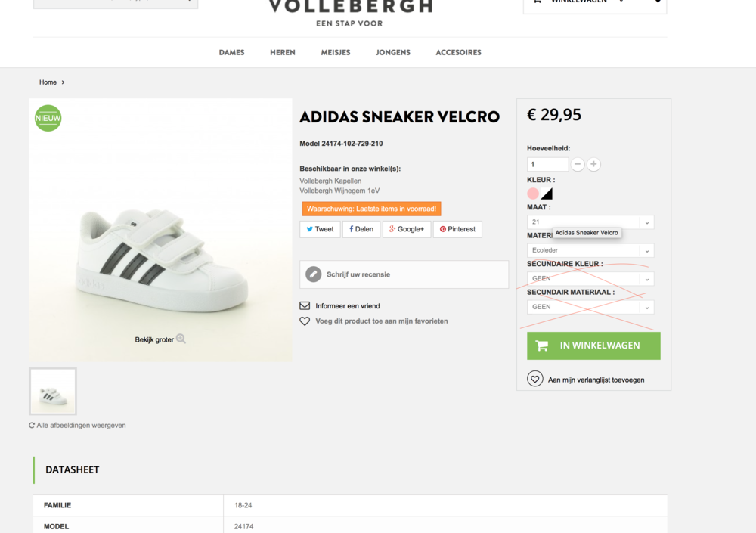Click the Facebook icon on the Delen button
756x533 pixels.
(351, 228)
